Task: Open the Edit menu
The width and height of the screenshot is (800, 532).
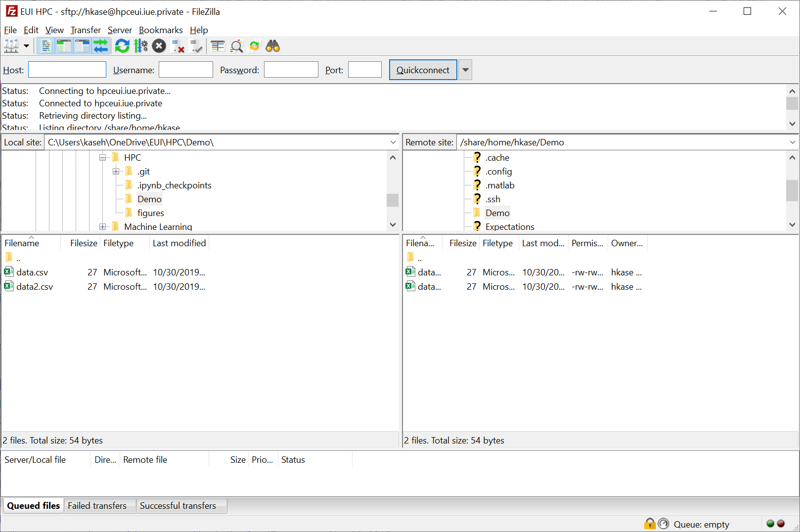Action: pyautogui.click(x=31, y=30)
